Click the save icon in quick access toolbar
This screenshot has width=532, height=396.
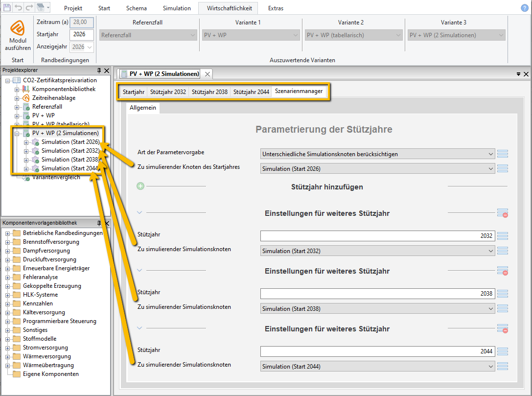[7, 7]
